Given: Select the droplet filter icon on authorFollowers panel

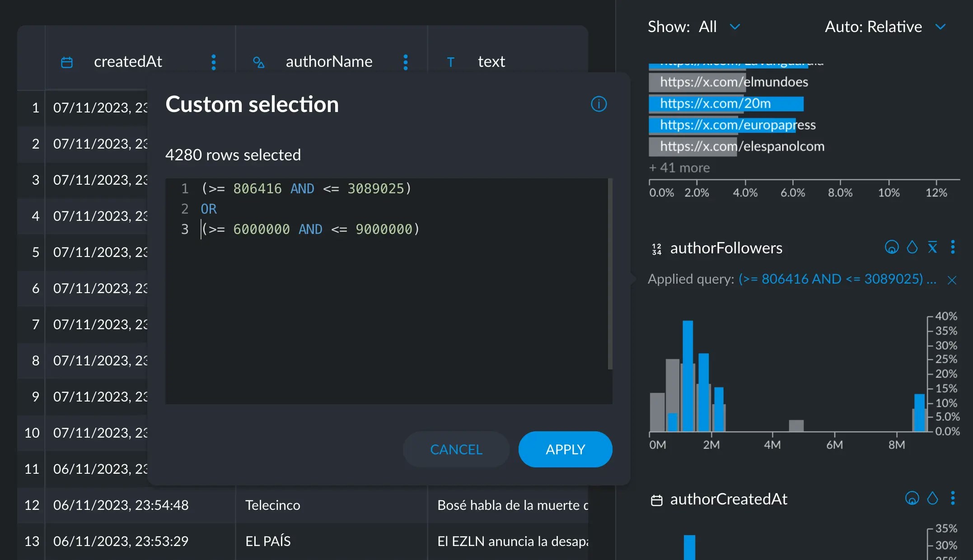Looking at the screenshot, I should tap(912, 247).
